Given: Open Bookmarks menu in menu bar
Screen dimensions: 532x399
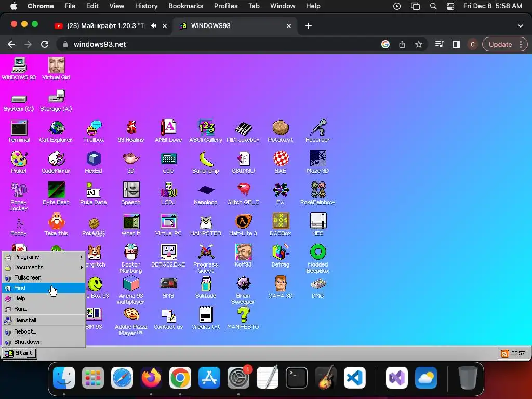Looking at the screenshot, I should (x=185, y=6).
